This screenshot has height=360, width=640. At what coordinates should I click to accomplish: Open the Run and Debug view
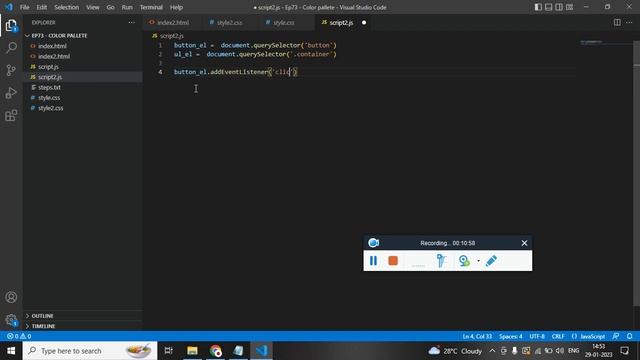click(11, 93)
